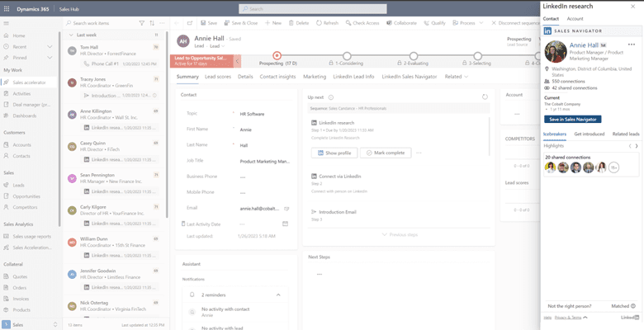Image resolution: width=644 pixels, height=330 pixels.
Task: Click the Topic field value HR Software
Action: 252,114
